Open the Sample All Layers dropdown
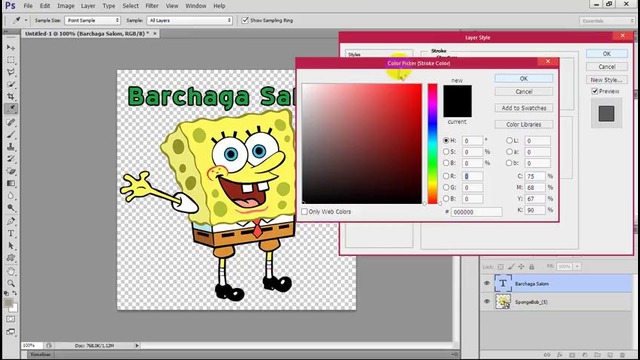Viewport: 640px width, 360px height. click(189, 20)
